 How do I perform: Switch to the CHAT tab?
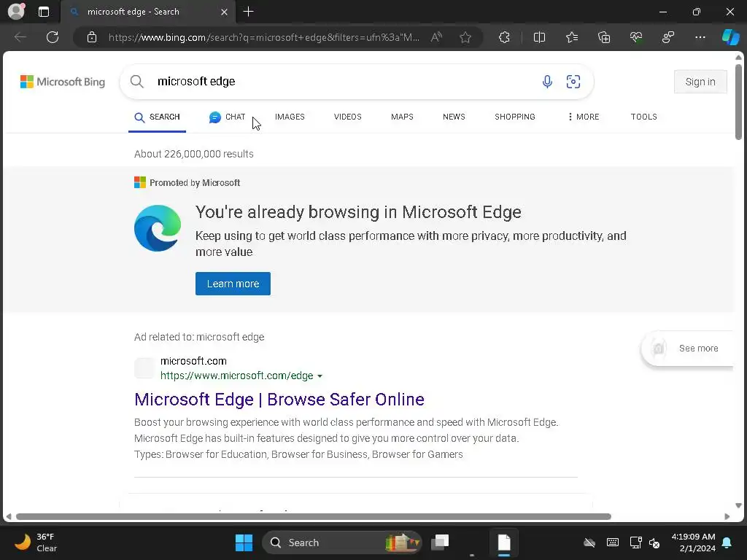click(228, 117)
